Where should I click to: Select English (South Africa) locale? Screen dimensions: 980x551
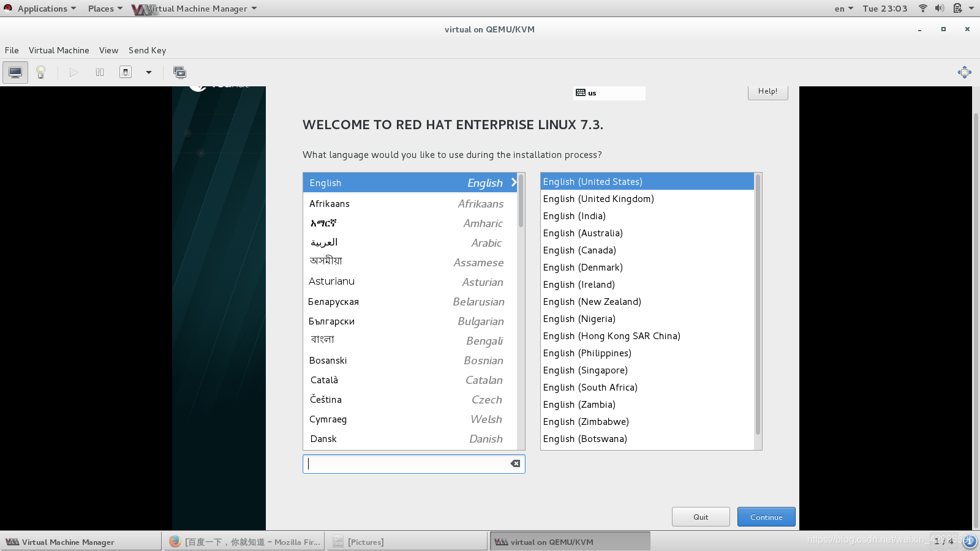point(647,387)
